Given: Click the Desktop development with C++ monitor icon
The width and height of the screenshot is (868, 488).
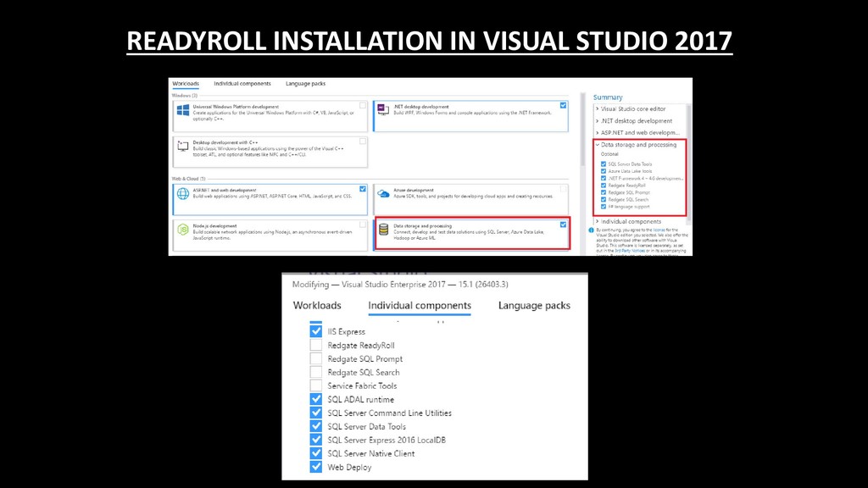Looking at the screenshot, I should coord(183,146).
